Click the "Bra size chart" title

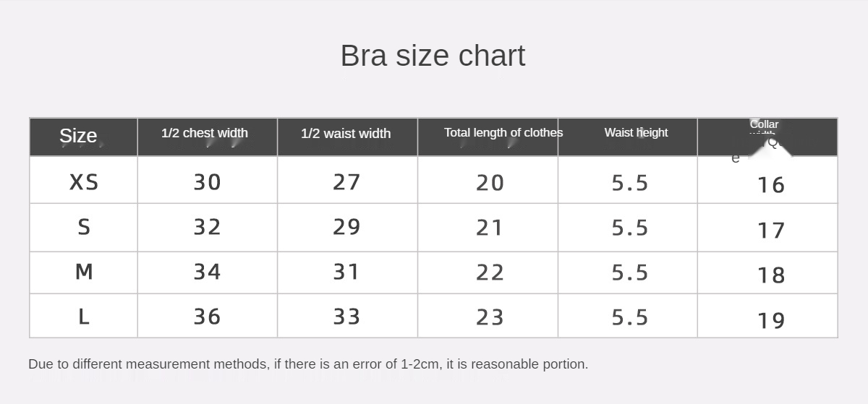tap(433, 56)
